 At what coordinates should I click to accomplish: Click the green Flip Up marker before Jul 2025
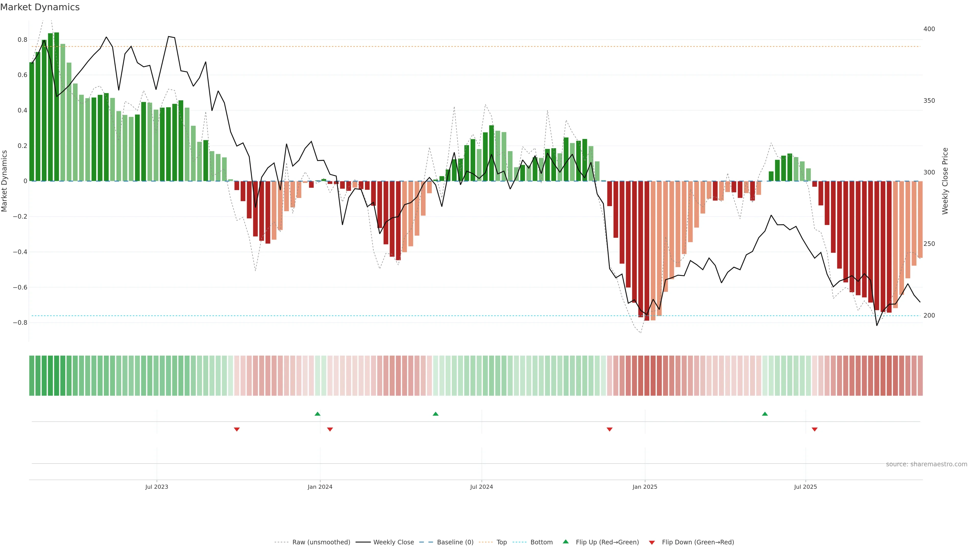[x=765, y=414]
